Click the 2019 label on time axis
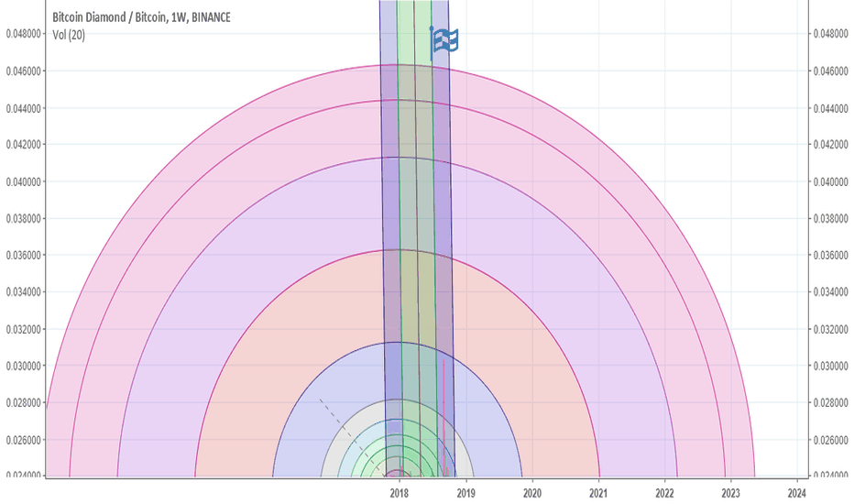 465,493
